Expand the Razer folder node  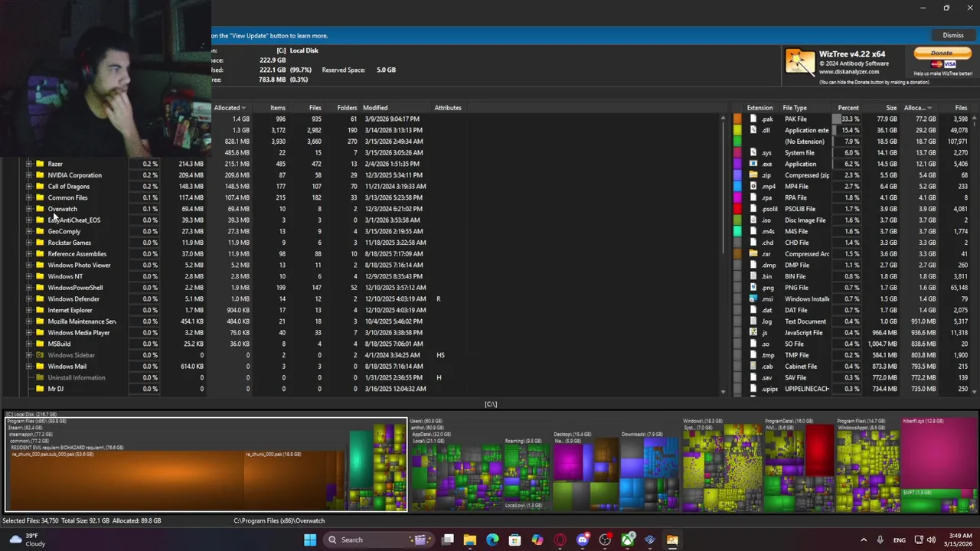click(29, 164)
